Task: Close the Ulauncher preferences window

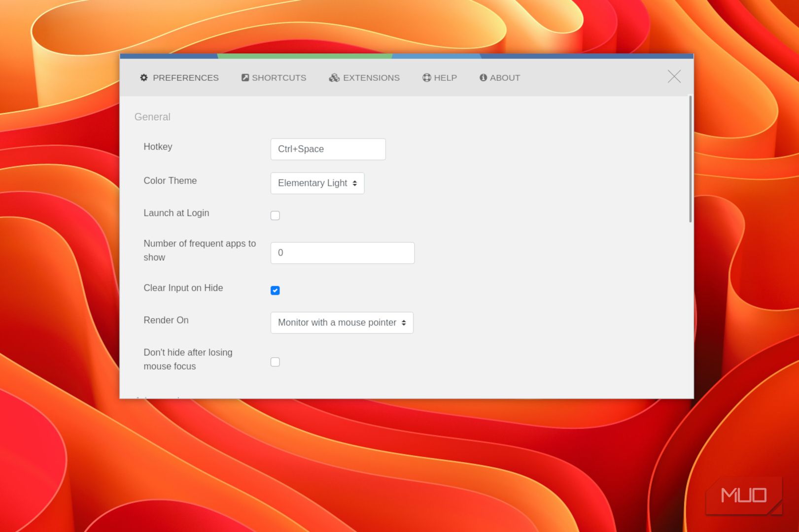Action: (x=674, y=76)
